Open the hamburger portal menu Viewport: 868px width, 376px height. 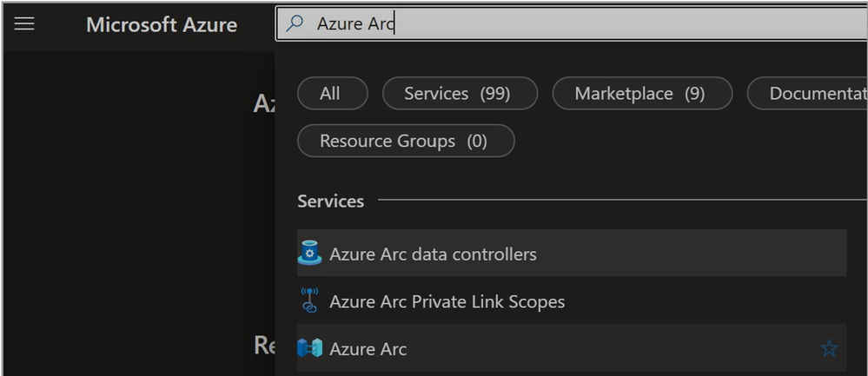click(24, 23)
